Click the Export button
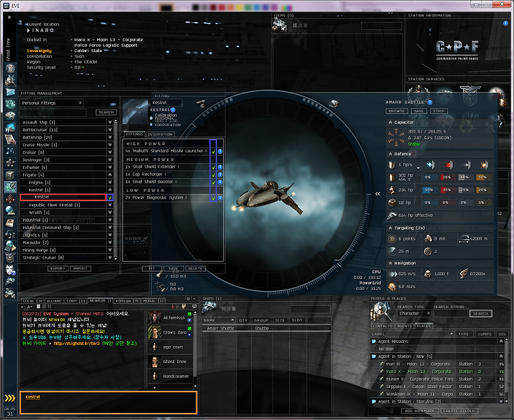This screenshot has width=514, height=420. point(58,268)
